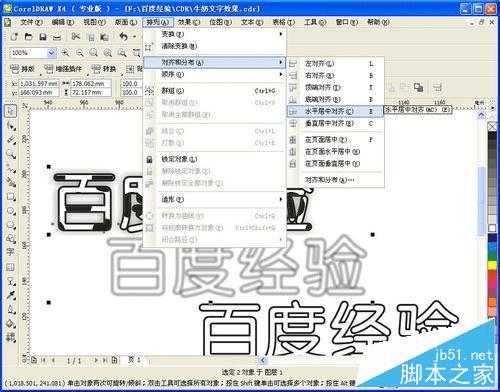Select the Crop tool
The height and width of the screenshot is (392, 500).
[11, 139]
